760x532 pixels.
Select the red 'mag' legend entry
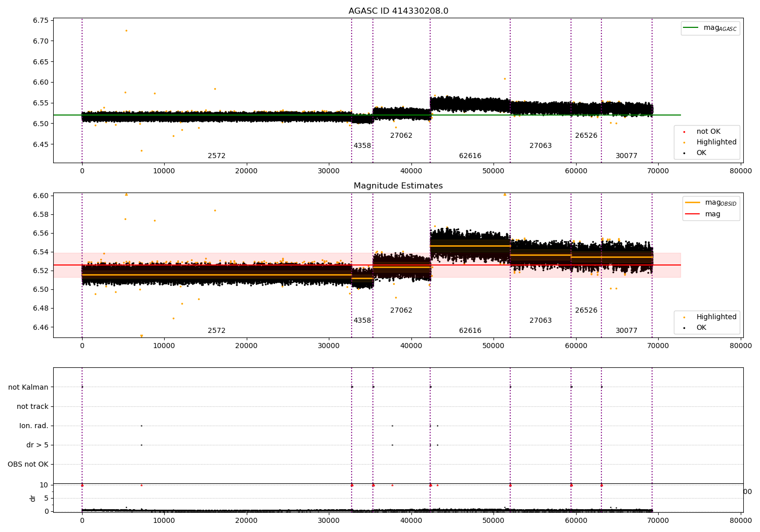703,214
